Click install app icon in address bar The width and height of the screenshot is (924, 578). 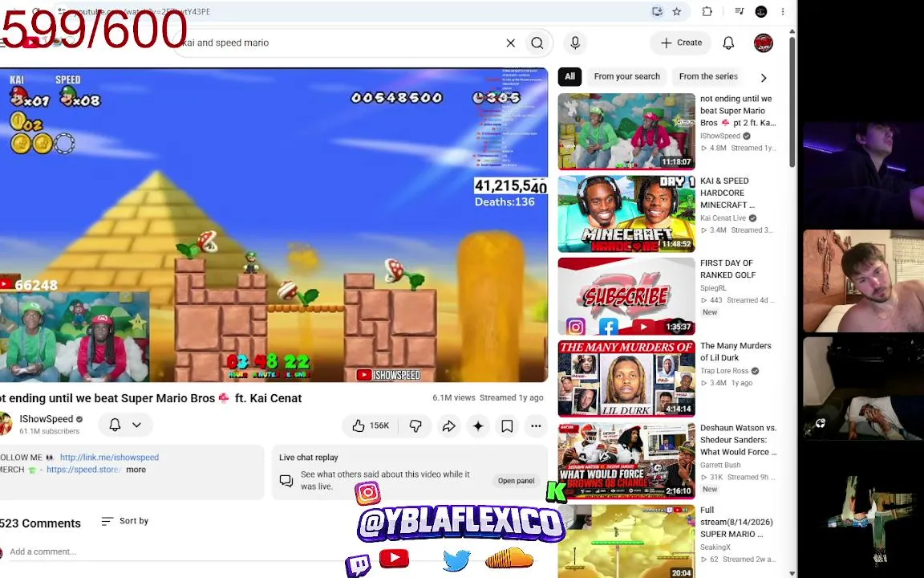pyautogui.click(x=656, y=11)
